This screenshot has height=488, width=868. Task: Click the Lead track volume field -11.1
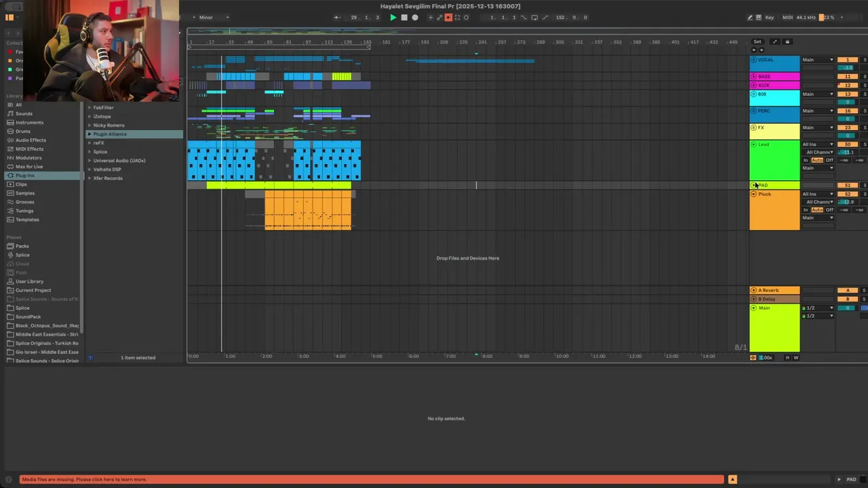tap(848, 152)
